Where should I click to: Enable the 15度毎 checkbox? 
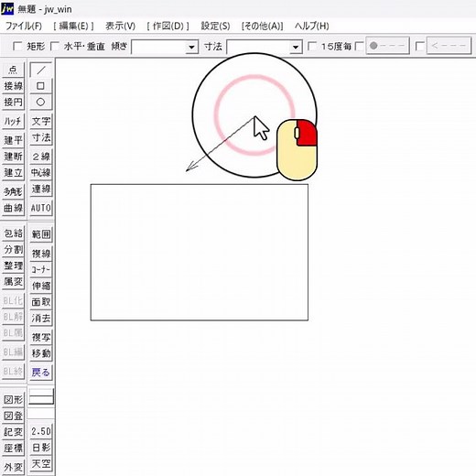[312, 47]
